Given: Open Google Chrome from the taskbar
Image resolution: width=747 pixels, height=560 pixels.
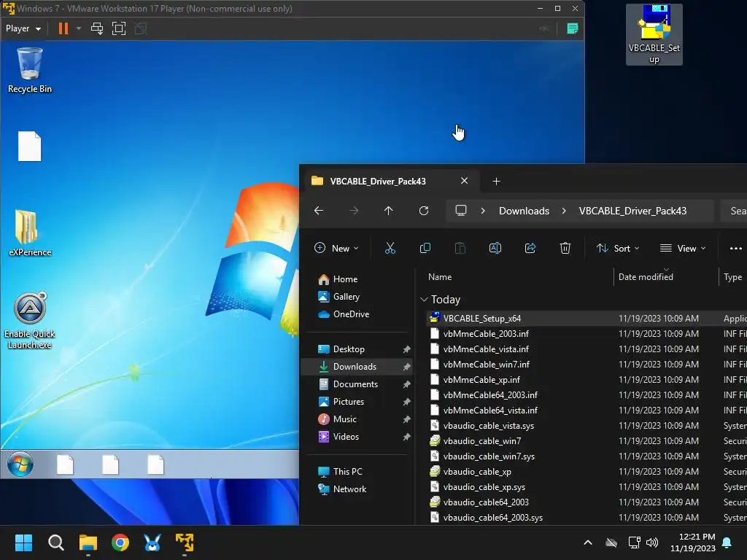Looking at the screenshot, I should tap(120, 542).
